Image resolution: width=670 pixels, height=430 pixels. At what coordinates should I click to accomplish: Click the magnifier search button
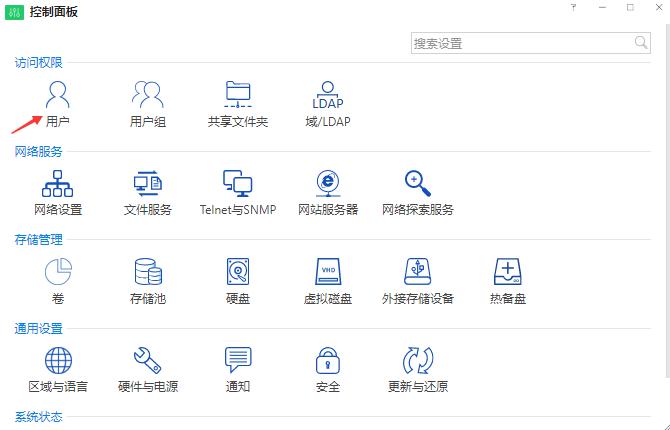point(641,43)
